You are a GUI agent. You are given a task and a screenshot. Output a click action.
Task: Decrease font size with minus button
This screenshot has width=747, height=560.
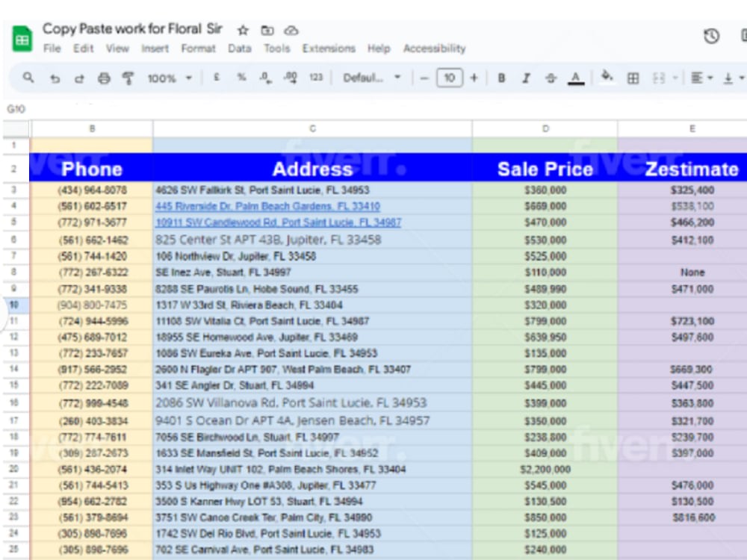[424, 78]
